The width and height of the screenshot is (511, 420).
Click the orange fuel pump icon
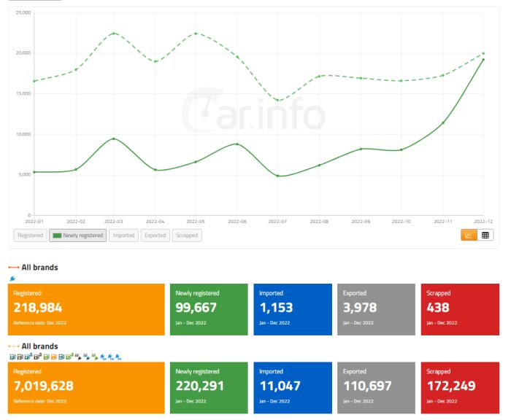pos(54,357)
